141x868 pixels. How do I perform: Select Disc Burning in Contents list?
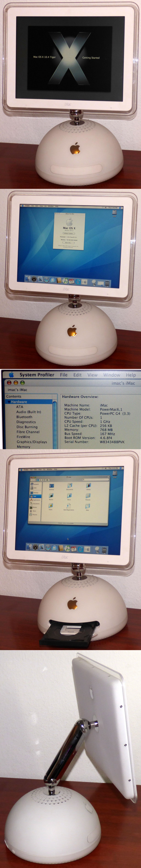27,427
